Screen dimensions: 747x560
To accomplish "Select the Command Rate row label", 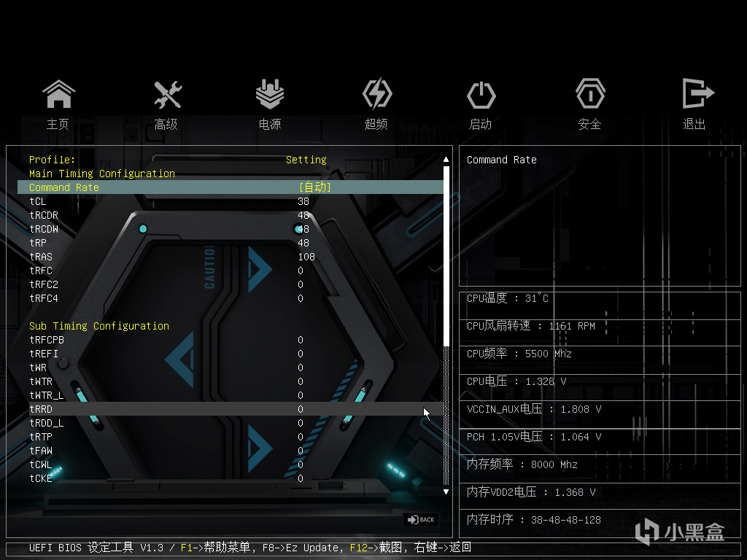I will pyautogui.click(x=64, y=187).
